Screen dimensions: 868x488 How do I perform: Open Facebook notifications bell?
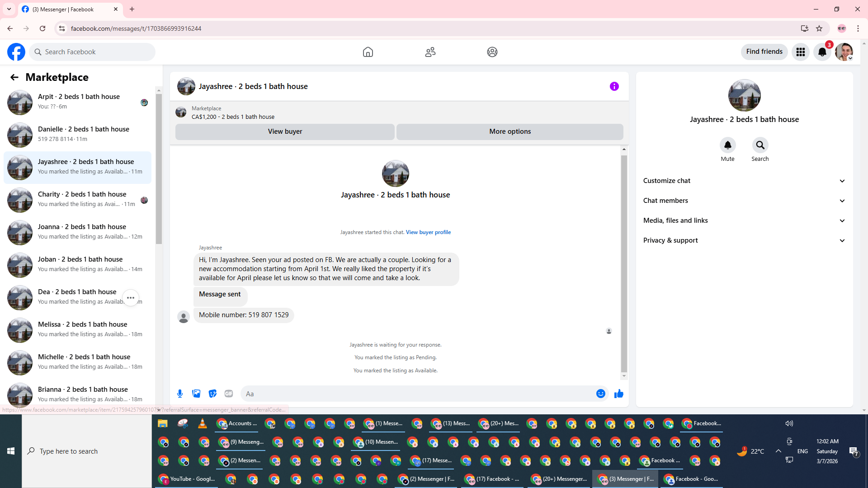pyautogui.click(x=822, y=52)
